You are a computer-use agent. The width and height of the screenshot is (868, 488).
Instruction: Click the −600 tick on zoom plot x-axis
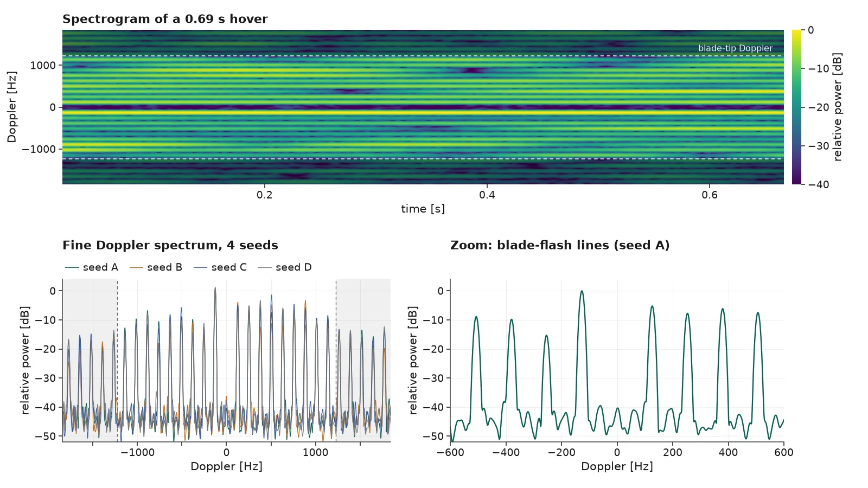[450, 452]
